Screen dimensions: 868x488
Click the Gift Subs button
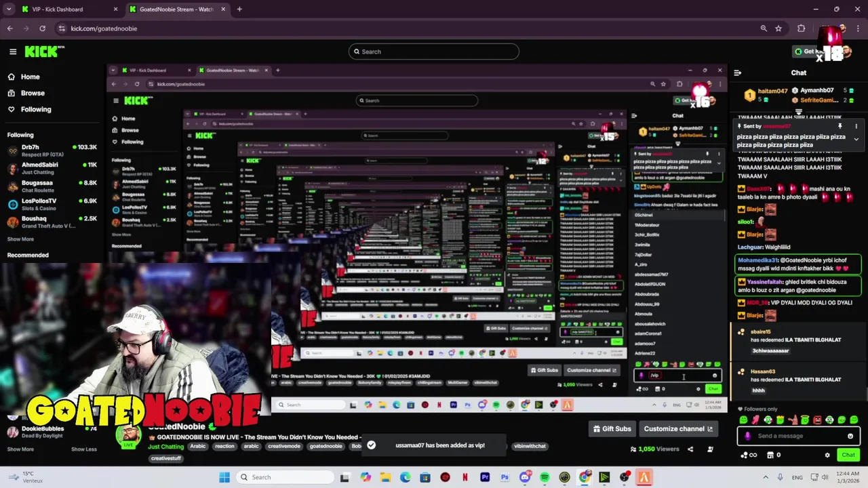point(612,429)
